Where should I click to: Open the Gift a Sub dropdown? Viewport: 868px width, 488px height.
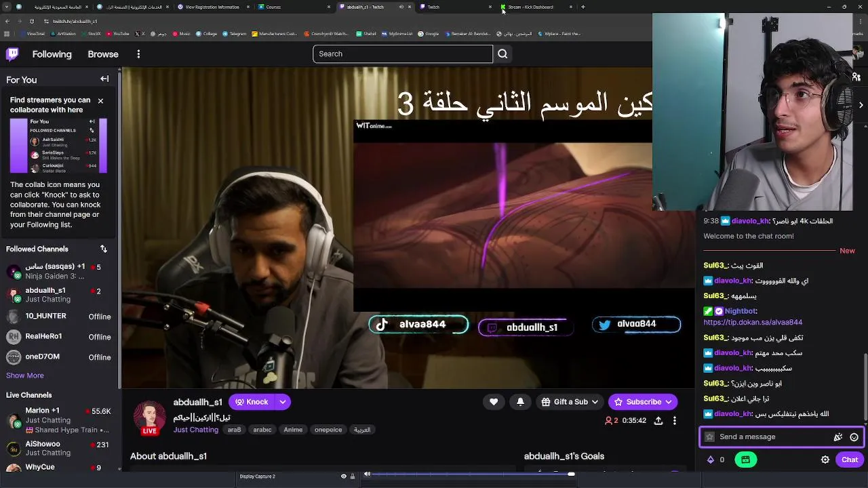click(570, 402)
